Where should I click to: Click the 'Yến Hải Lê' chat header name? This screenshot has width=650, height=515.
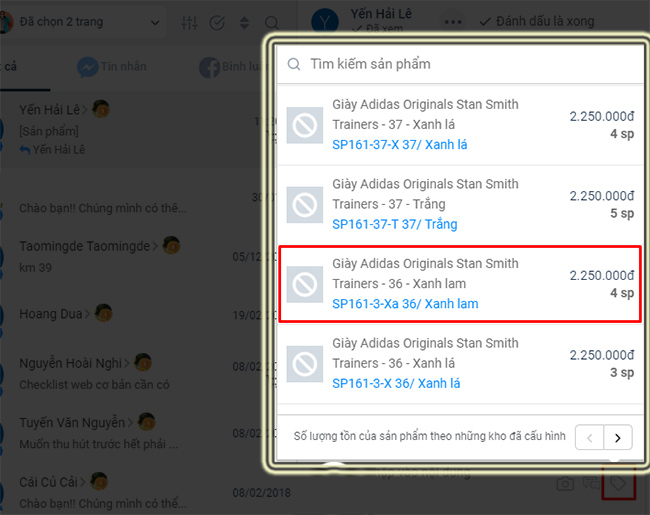(x=381, y=14)
